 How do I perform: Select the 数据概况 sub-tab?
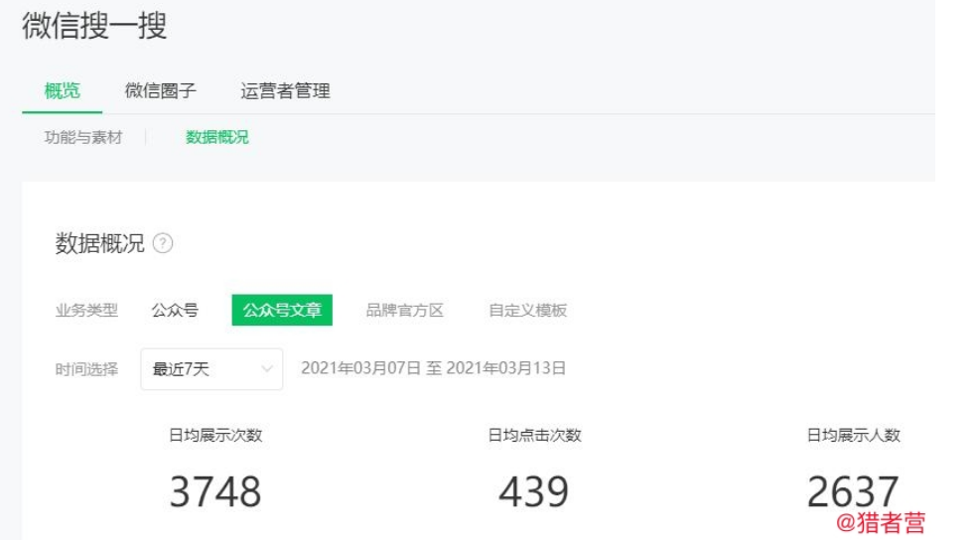216,138
